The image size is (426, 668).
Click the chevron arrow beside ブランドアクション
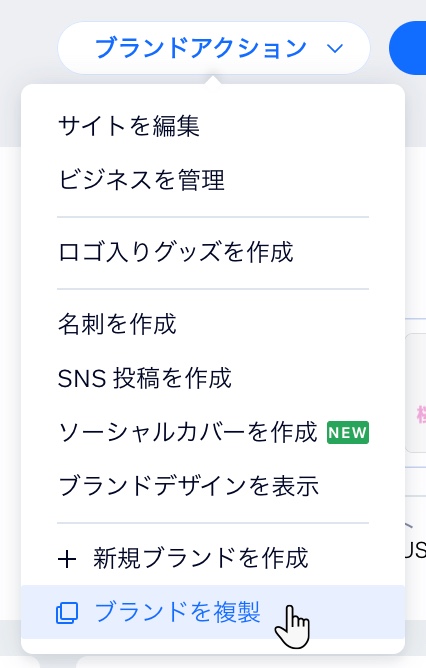[x=335, y=48]
